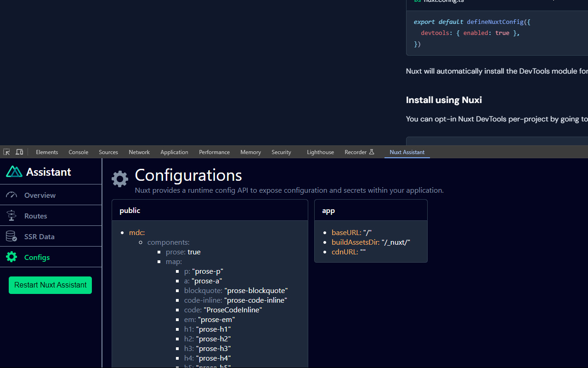
Task: Activate the inspect element picker icon
Action: pos(6,152)
